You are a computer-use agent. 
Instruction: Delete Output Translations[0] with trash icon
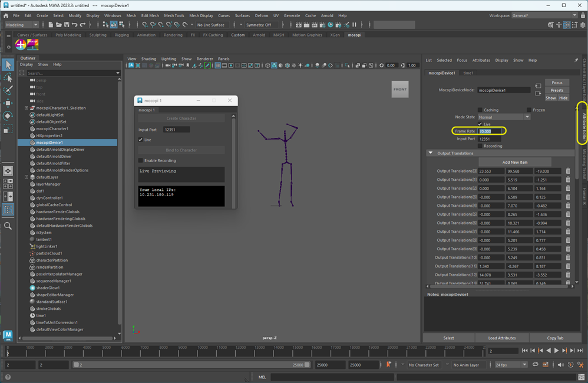click(568, 171)
